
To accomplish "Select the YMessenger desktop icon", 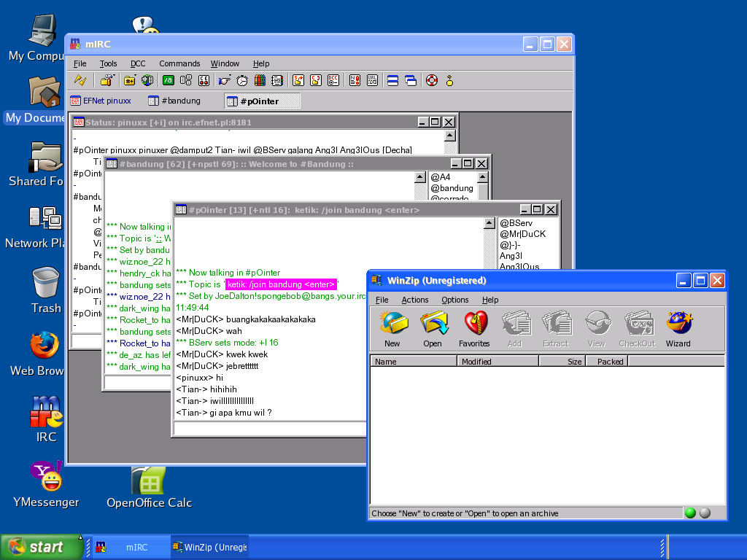I will click(46, 485).
